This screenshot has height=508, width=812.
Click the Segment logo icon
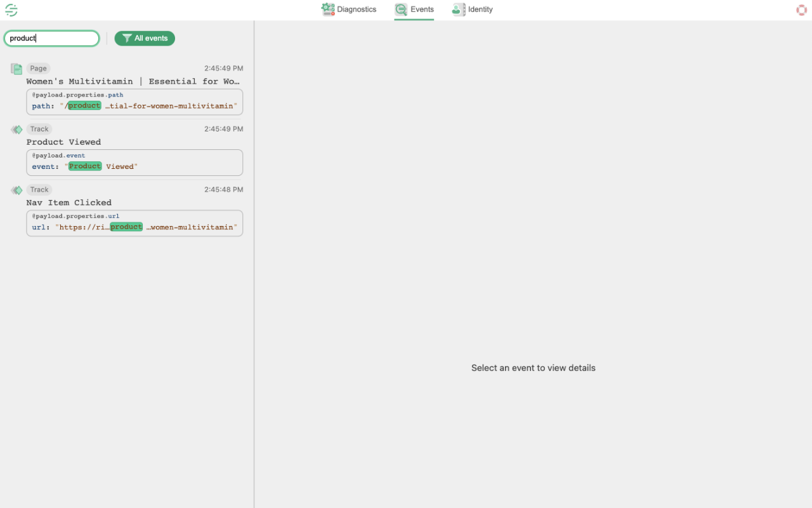click(x=10, y=10)
